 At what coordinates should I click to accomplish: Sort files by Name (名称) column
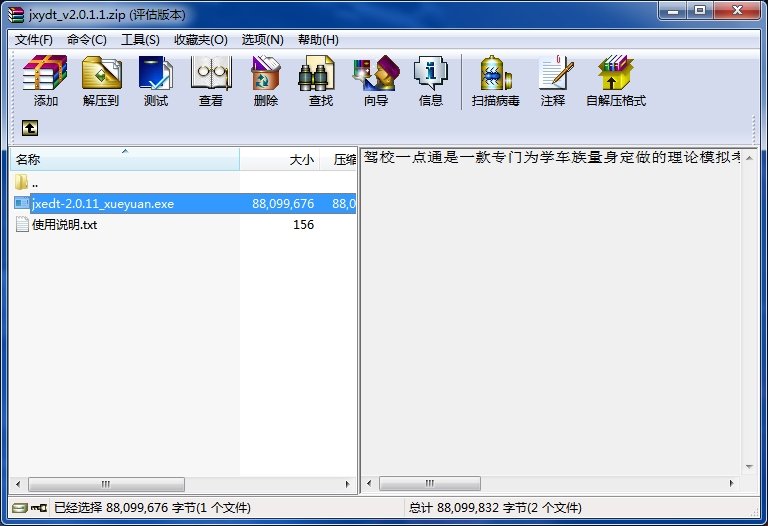(125, 160)
